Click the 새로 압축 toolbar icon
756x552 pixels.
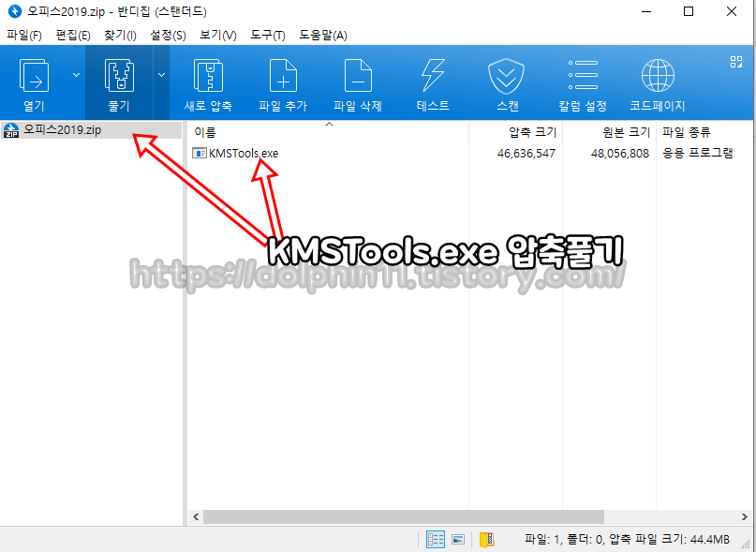(208, 76)
